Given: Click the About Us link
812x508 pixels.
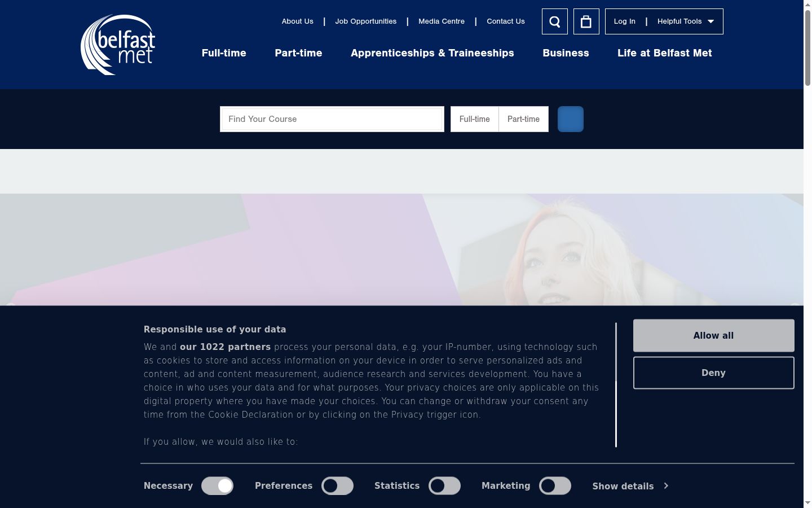Looking at the screenshot, I should click(298, 21).
